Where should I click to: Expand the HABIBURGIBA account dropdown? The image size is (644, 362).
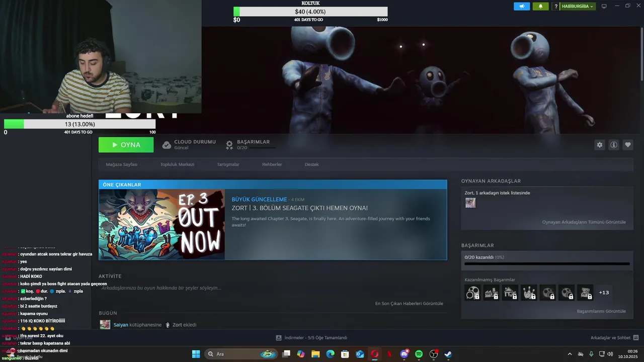click(x=578, y=7)
